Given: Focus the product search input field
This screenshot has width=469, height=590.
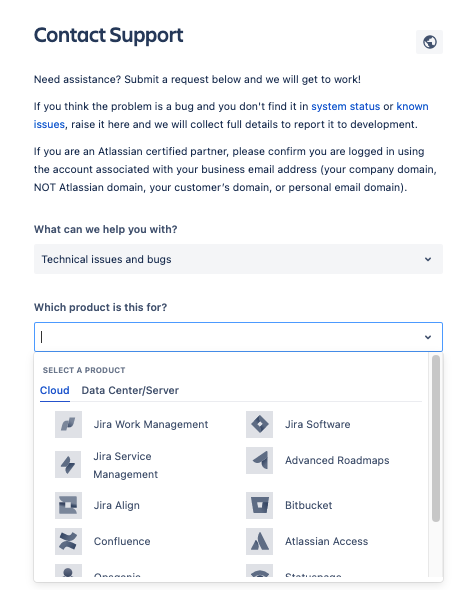Looking at the screenshot, I should (x=230, y=337).
